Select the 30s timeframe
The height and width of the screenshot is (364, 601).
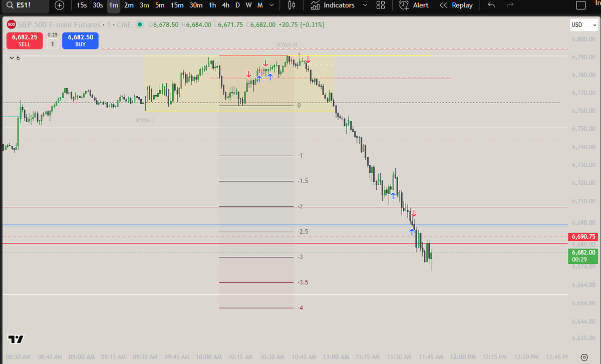[x=98, y=6]
